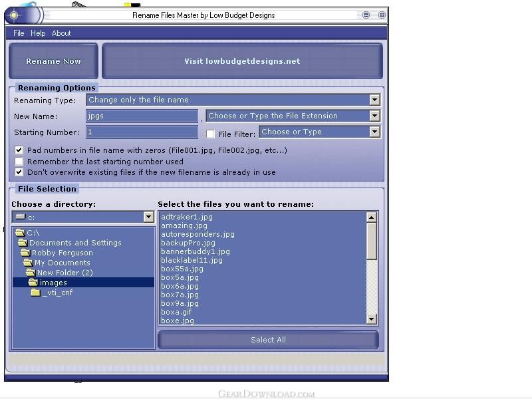Viewport: 532px width, 399px height.
Task: Click Change only the file name combo
Action: [x=233, y=100]
